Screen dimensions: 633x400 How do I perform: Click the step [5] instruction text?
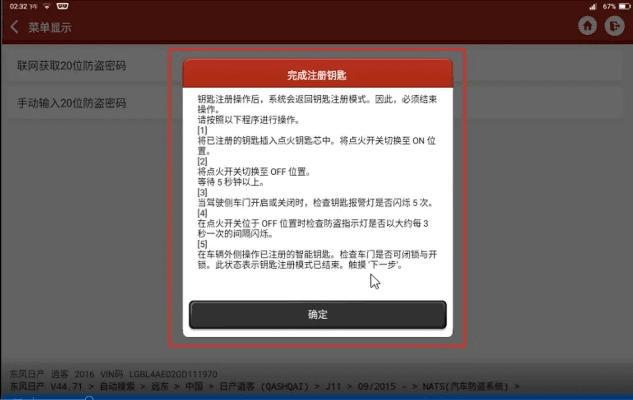(x=317, y=260)
